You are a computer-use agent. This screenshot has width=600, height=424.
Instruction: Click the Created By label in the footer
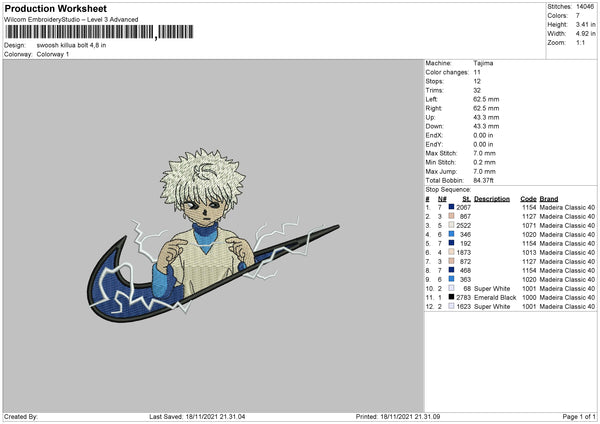pos(21,416)
